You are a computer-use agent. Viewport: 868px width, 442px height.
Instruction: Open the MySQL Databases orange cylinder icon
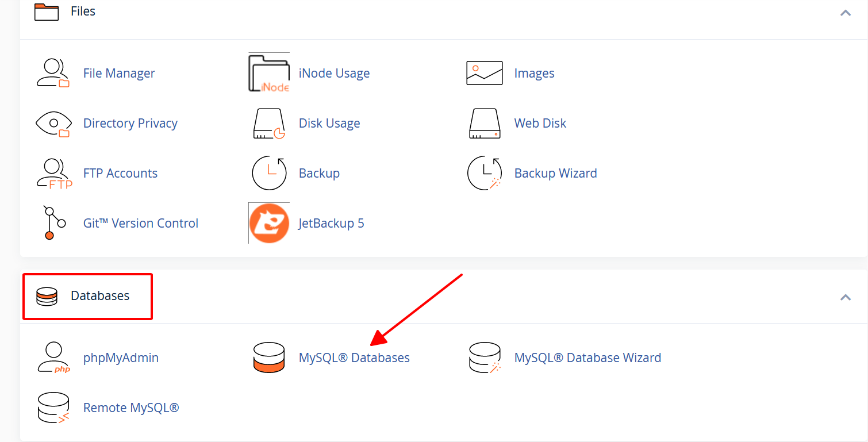(x=269, y=358)
